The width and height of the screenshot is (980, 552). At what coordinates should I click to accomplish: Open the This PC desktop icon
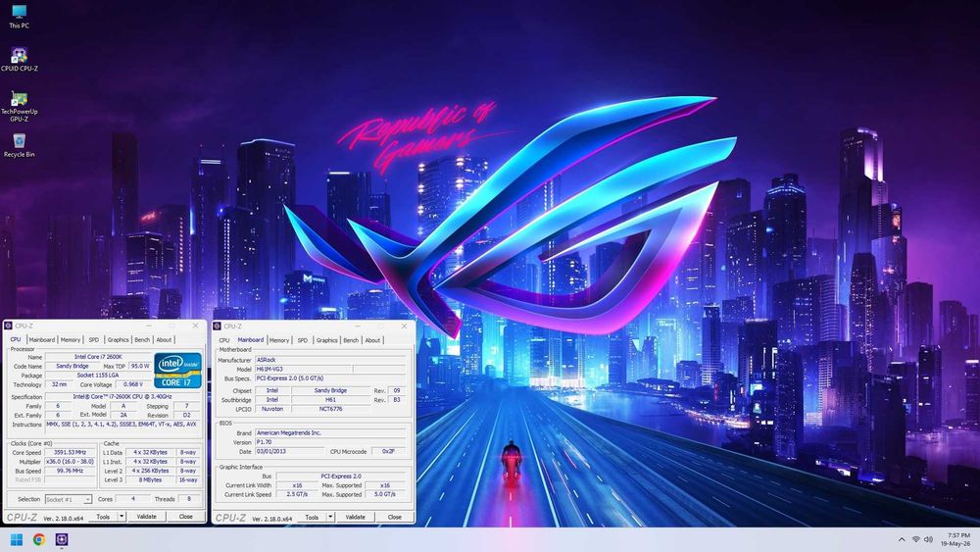click(19, 17)
